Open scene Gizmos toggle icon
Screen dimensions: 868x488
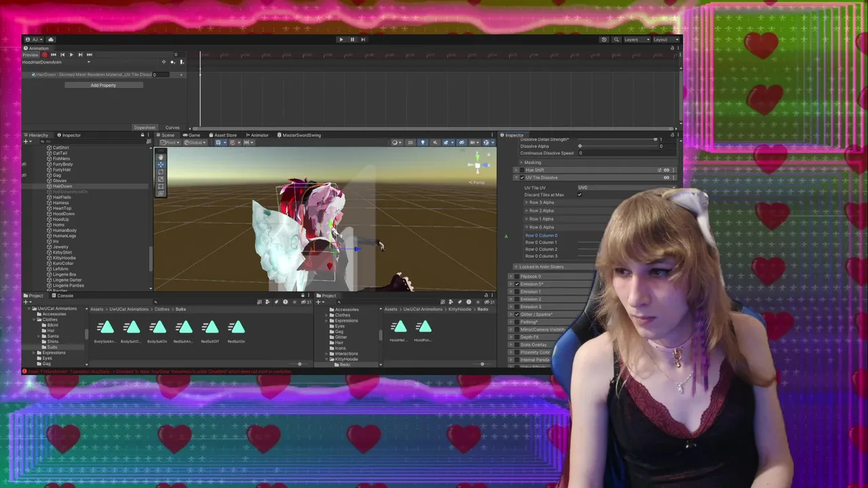coord(488,142)
